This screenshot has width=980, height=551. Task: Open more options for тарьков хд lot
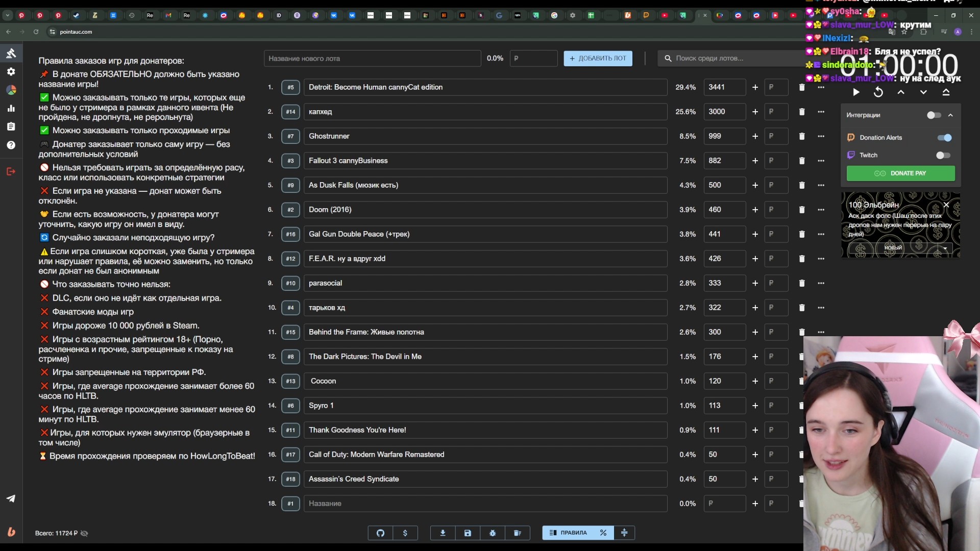(821, 308)
